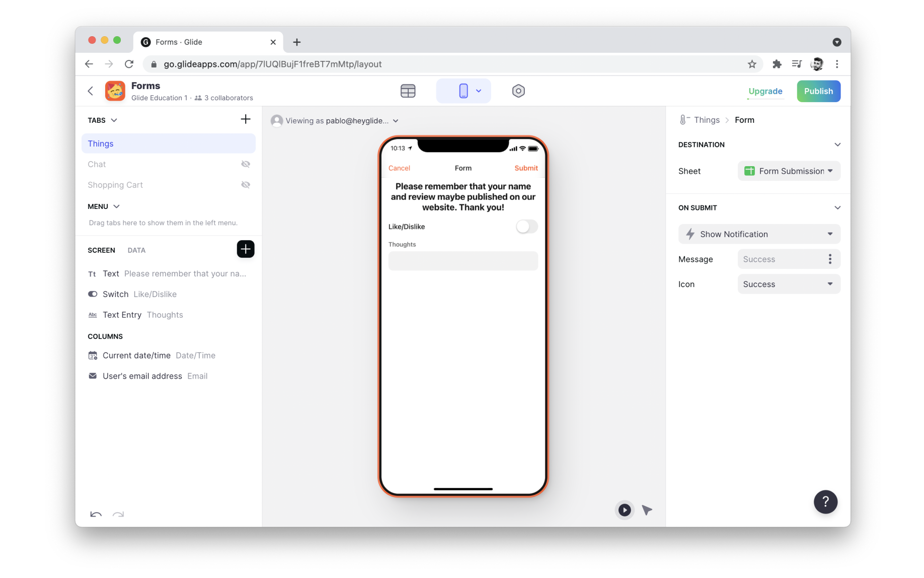Add a new tab with plus icon

(x=245, y=119)
